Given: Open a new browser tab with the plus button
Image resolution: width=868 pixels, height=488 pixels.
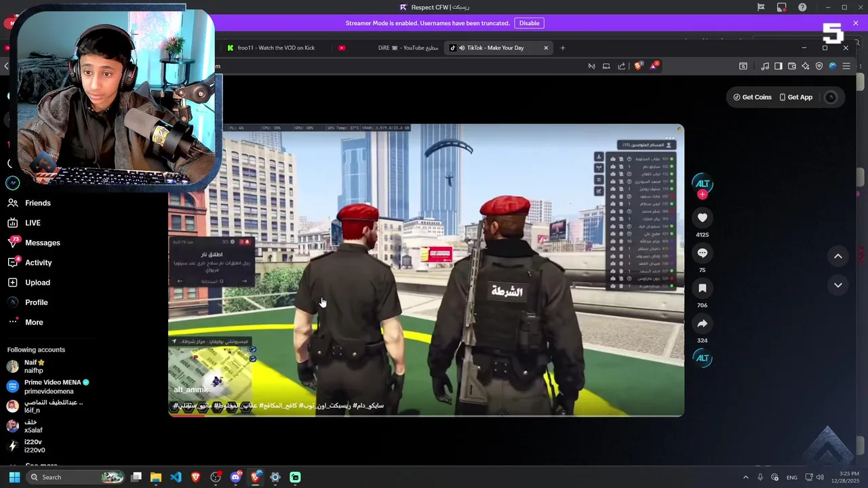Looking at the screenshot, I should (563, 48).
